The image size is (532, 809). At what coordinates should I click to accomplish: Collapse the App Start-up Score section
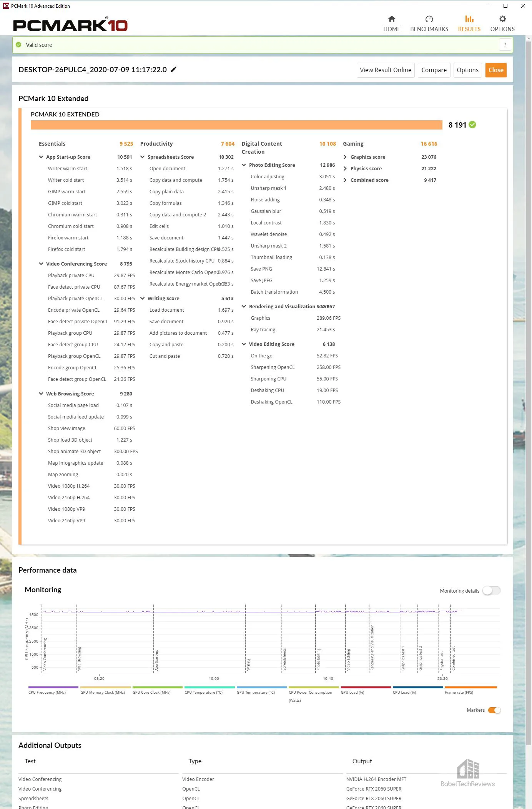(x=41, y=157)
